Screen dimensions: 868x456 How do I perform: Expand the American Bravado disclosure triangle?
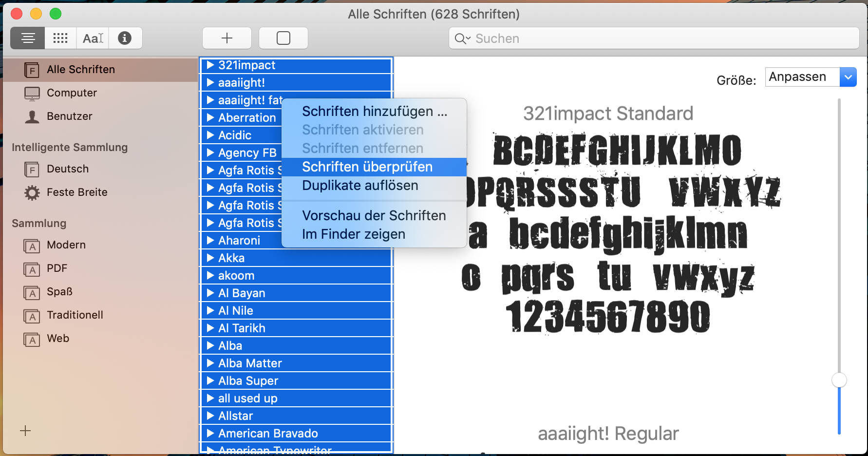tap(210, 434)
